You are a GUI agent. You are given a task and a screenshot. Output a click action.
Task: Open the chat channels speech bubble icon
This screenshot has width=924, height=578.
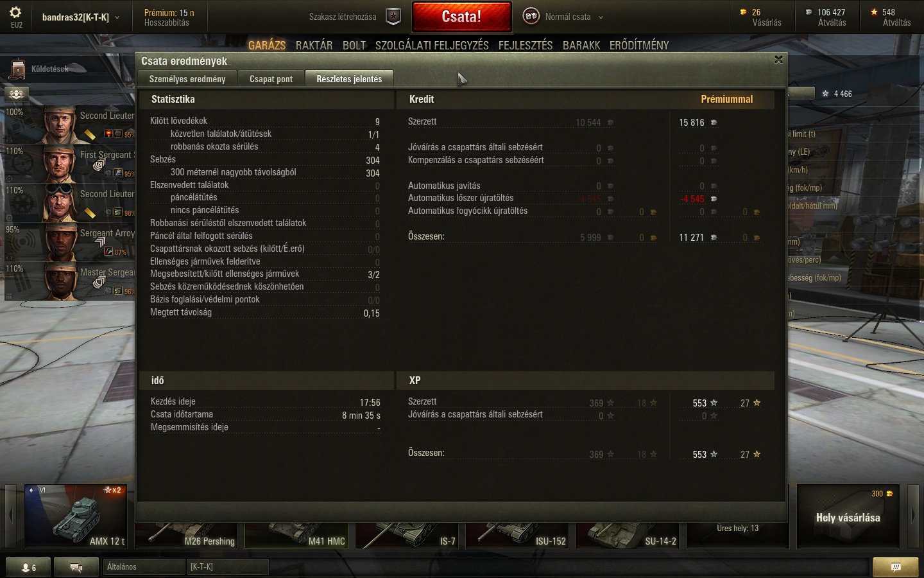76,567
